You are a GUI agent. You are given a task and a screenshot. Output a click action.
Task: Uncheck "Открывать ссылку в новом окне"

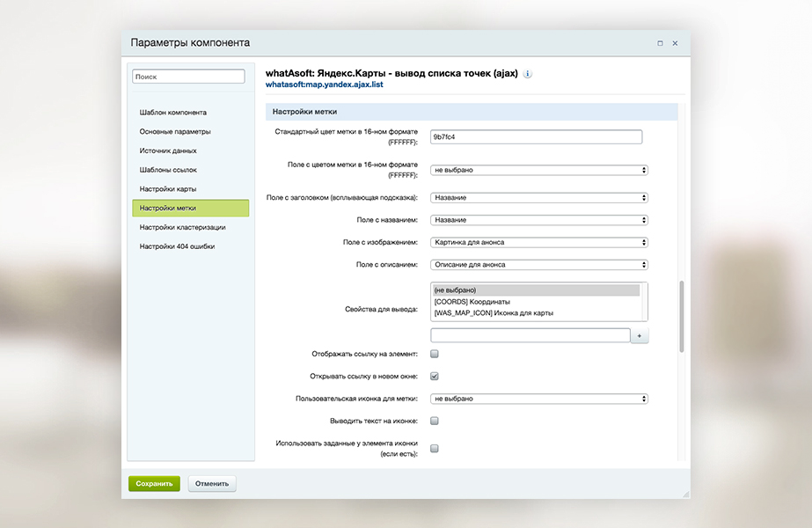pyautogui.click(x=435, y=376)
